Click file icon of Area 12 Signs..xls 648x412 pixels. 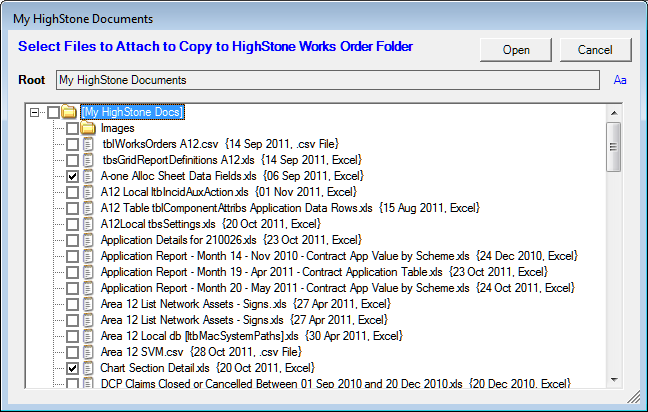88,305
